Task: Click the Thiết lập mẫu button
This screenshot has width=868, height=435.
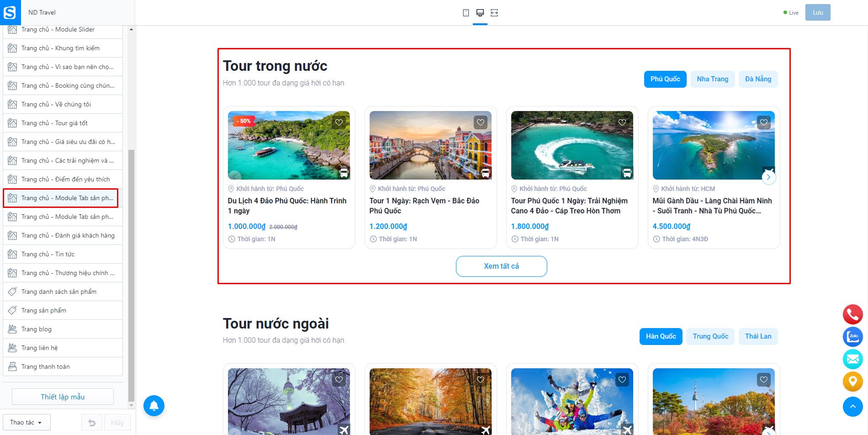Action: (x=63, y=397)
